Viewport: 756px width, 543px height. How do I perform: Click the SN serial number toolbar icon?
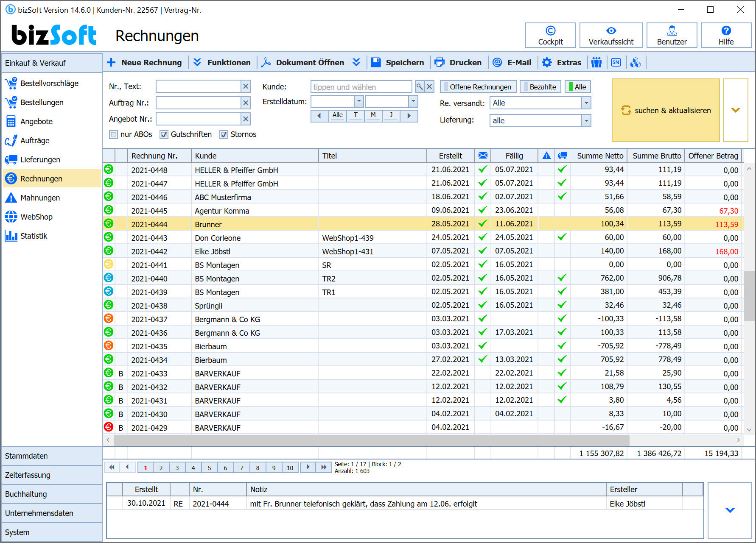coord(616,63)
